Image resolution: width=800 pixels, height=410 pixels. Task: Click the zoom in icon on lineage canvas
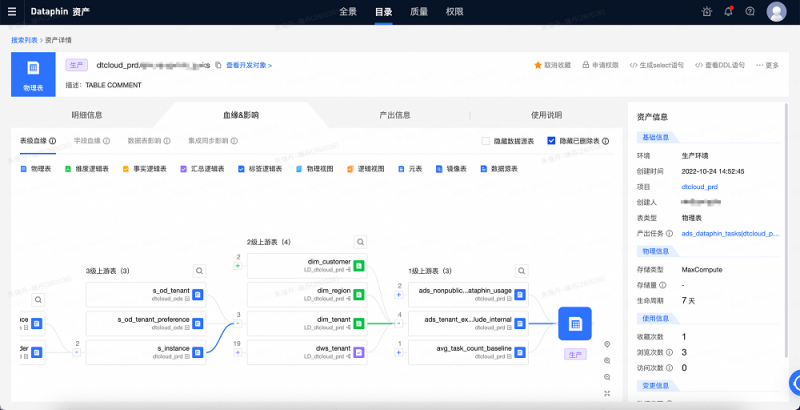[x=606, y=360]
